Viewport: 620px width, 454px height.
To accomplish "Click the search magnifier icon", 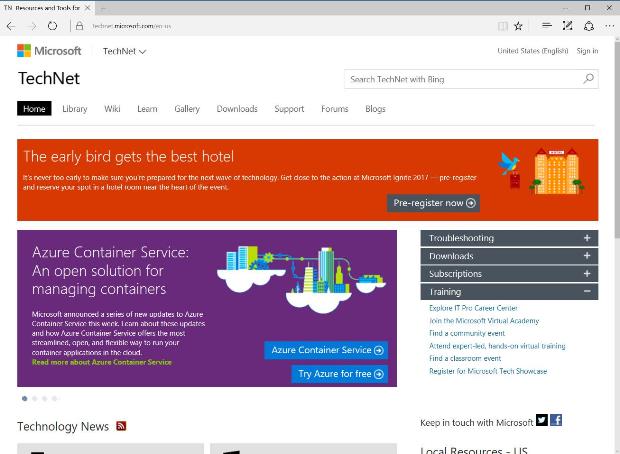I will point(588,79).
